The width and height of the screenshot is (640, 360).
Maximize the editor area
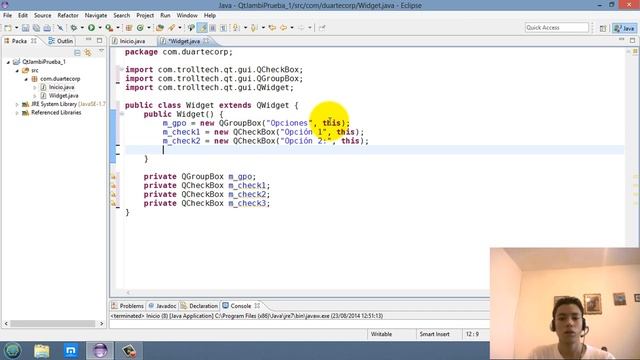pyautogui.click(x=632, y=40)
